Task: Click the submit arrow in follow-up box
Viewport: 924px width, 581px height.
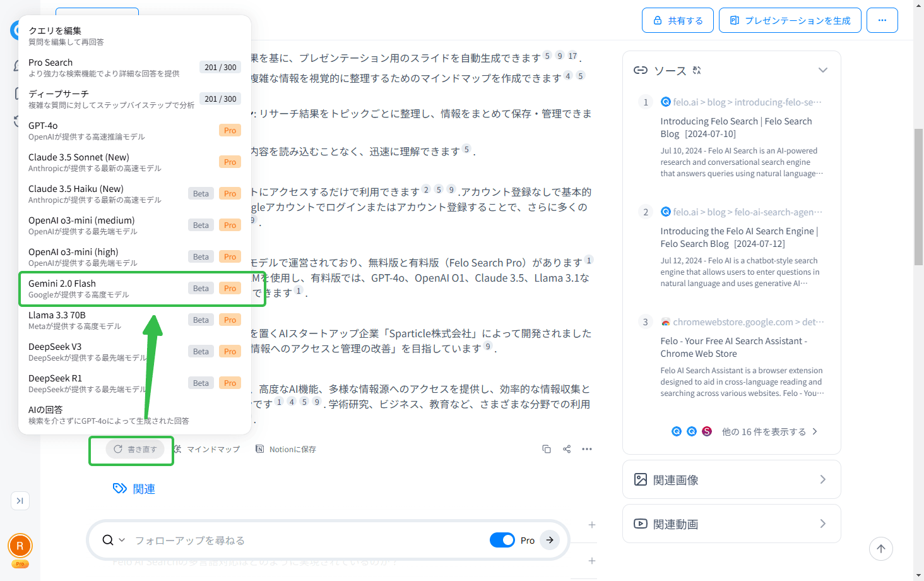Action: (550, 540)
